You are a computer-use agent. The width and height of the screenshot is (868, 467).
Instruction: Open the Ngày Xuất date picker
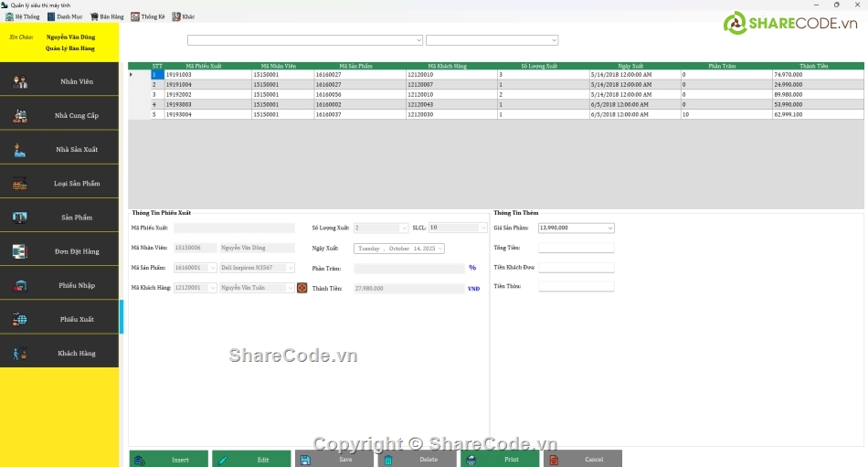click(439, 249)
